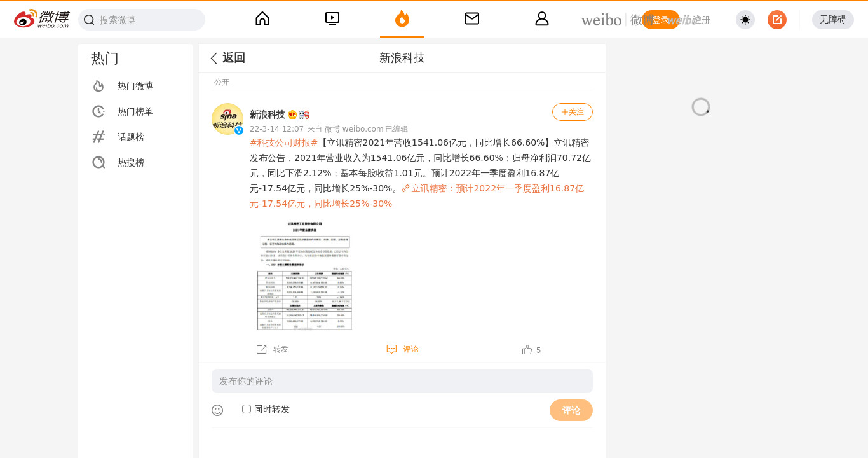This screenshot has height=458, width=868.
Task: Open the messages envelope icon
Action: [472, 18]
